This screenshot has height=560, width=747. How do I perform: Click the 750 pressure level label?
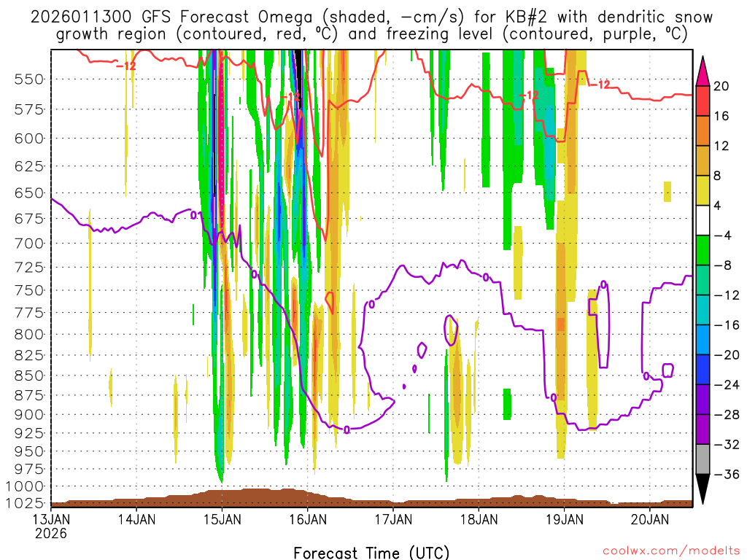click(x=29, y=290)
